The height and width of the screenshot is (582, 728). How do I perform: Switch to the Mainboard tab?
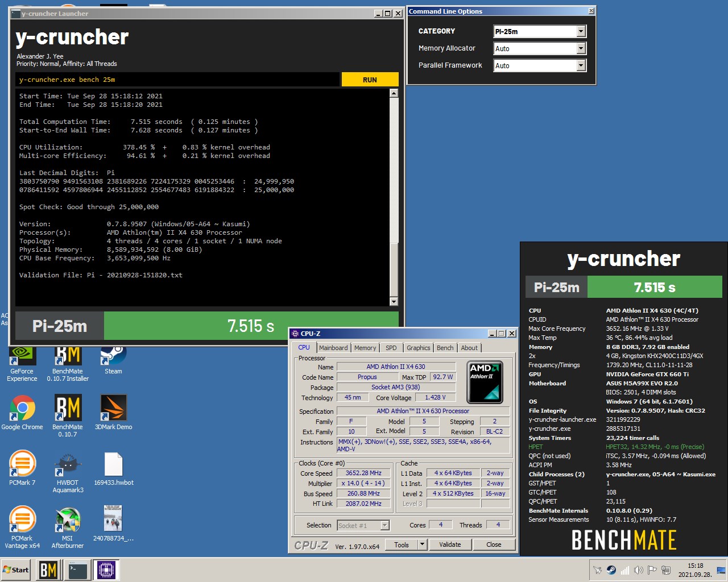coord(333,348)
